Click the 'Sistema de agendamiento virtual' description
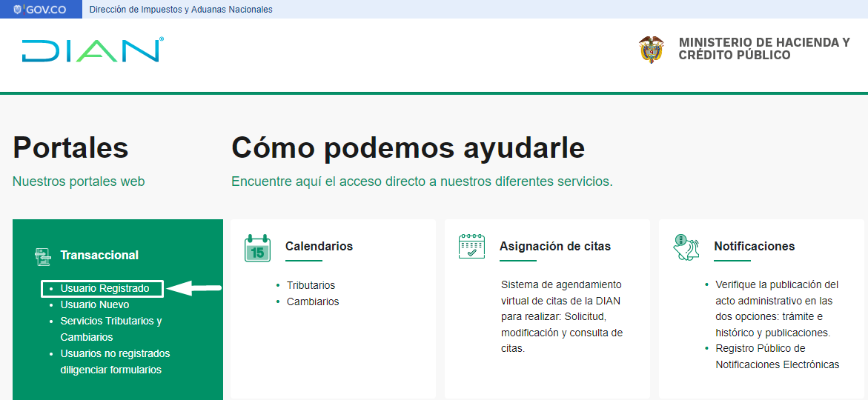Image resolution: width=868 pixels, height=400 pixels. click(x=562, y=317)
